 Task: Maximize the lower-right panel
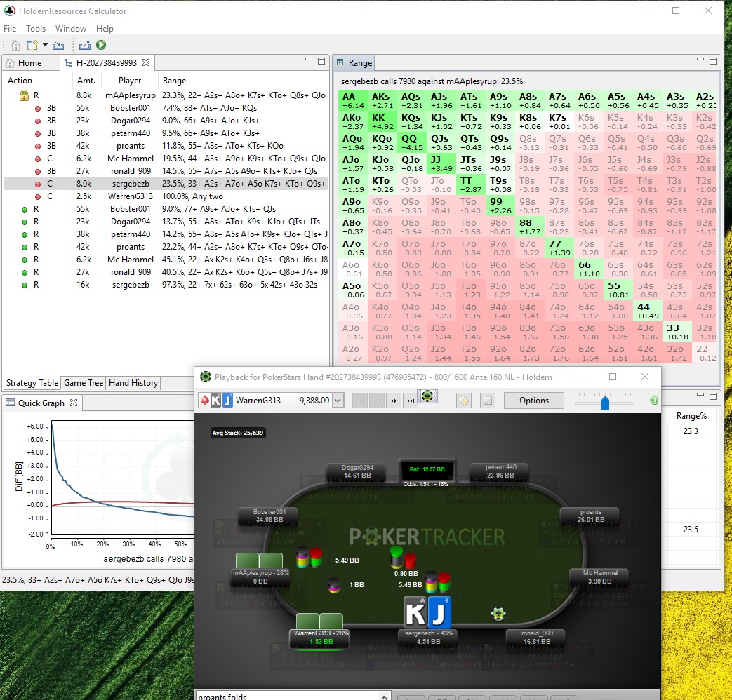(713, 396)
